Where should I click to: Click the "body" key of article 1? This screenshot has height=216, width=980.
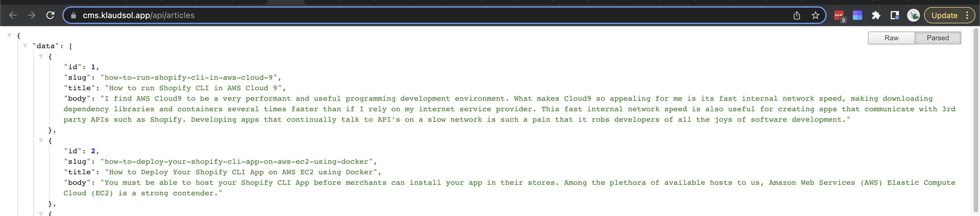coord(77,99)
